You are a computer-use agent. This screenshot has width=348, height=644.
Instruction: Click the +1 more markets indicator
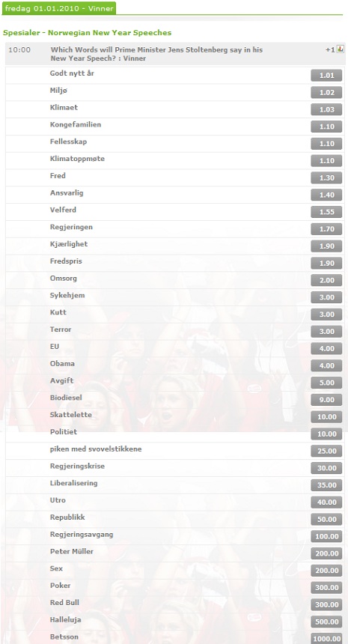(330, 49)
